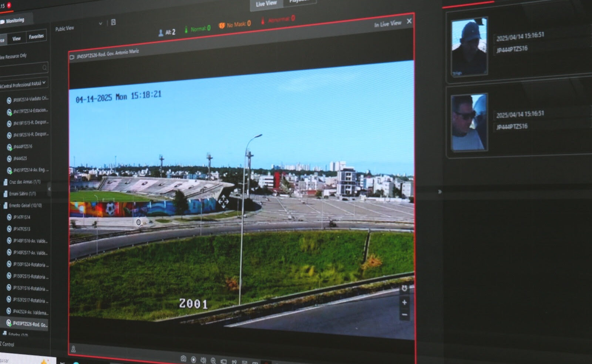Collapse the Ernesto Geisel (10/10) group
This screenshot has height=364, width=592.
pos(2,205)
